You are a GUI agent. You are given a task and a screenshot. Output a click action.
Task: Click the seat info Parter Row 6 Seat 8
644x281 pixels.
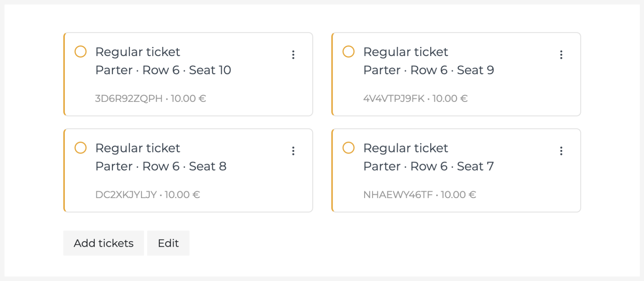[x=161, y=166]
